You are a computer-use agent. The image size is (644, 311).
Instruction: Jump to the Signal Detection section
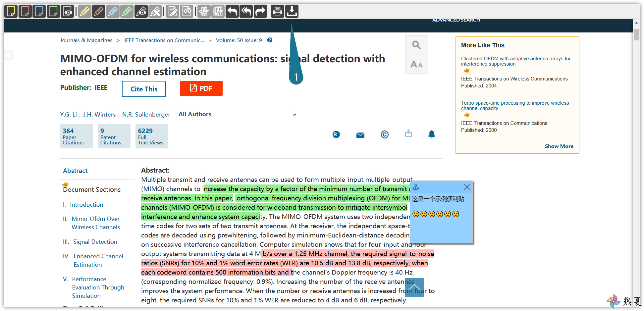[x=95, y=242]
